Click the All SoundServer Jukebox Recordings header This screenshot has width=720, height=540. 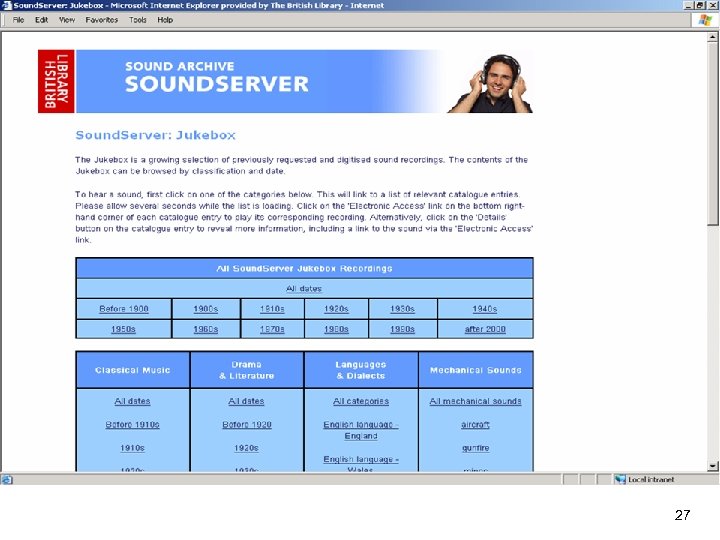(304, 268)
